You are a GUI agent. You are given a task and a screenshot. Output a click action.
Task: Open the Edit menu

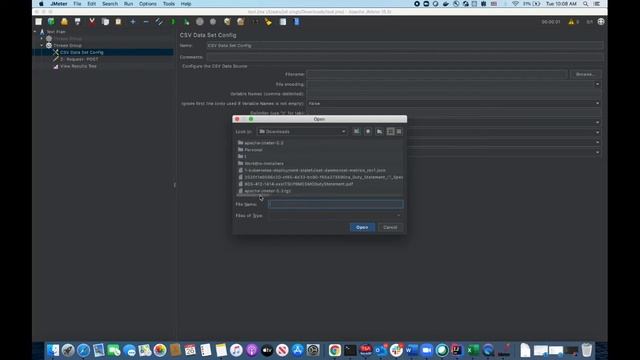click(x=91, y=4)
